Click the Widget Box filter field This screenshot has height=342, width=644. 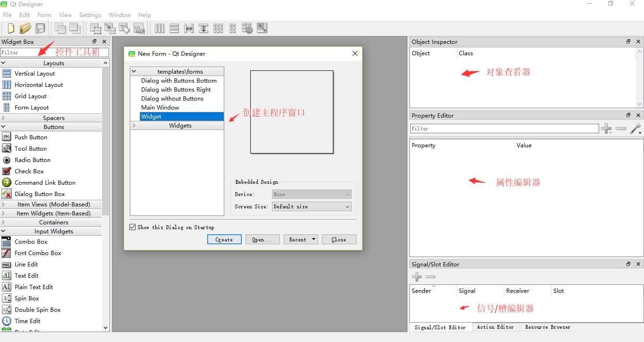[55, 52]
